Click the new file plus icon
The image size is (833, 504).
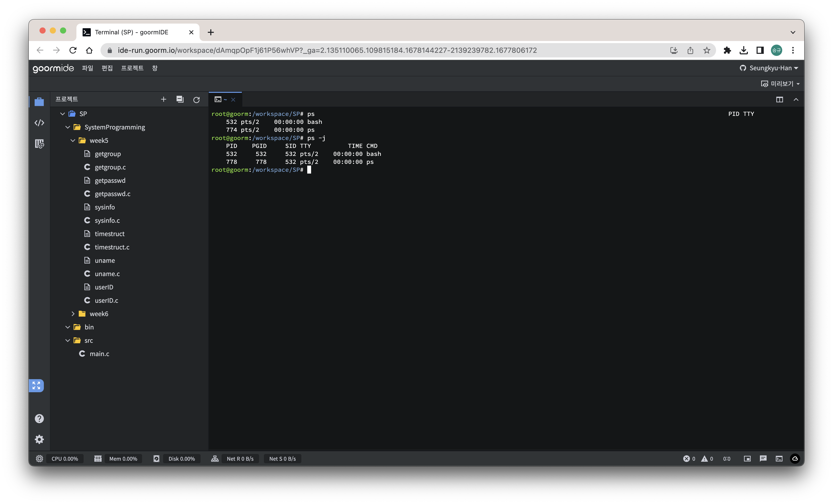[x=163, y=99]
